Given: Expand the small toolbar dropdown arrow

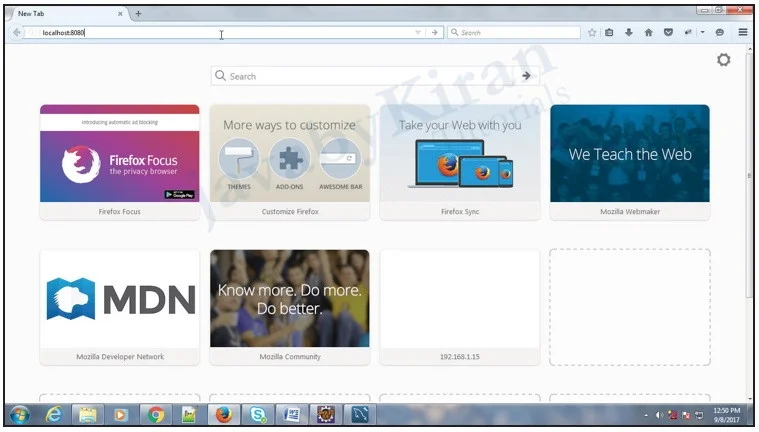Looking at the screenshot, I should click(702, 32).
